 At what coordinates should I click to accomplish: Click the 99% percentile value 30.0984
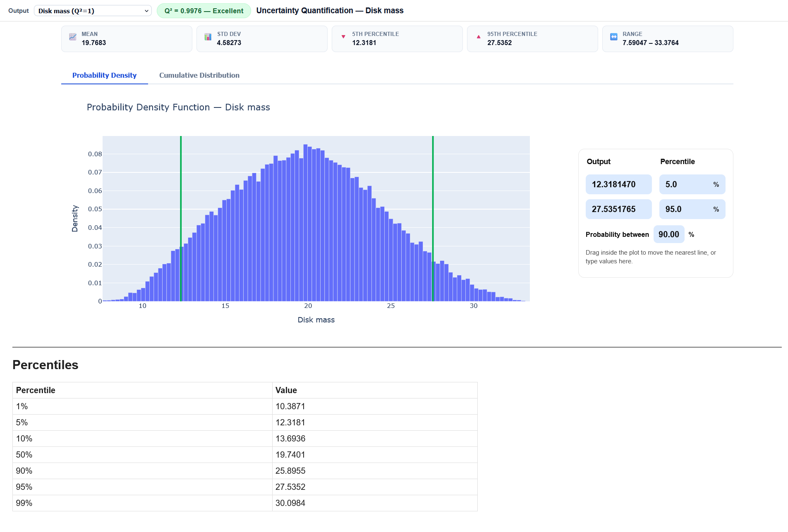click(290, 503)
